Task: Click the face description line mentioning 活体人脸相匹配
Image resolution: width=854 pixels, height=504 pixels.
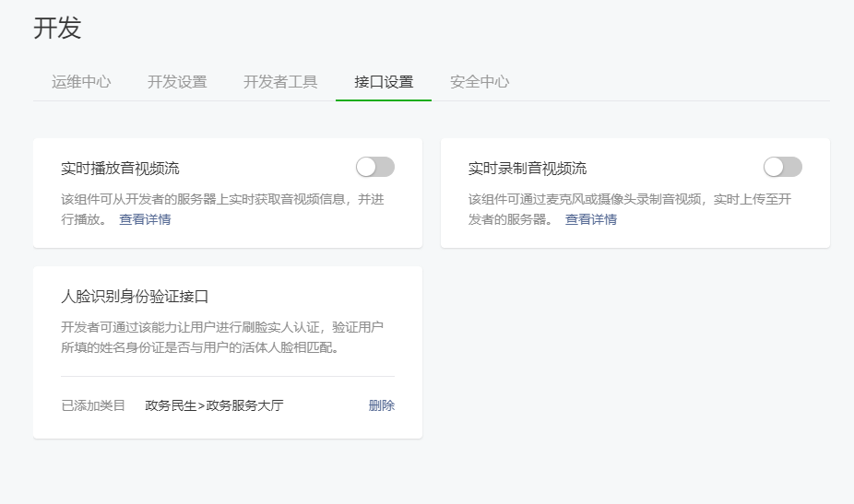Action: [200, 348]
